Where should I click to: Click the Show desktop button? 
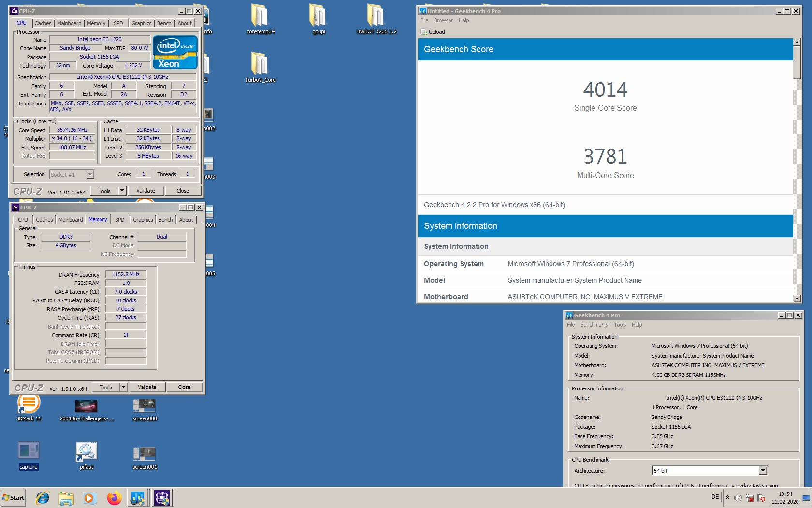[x=806, y=497]
